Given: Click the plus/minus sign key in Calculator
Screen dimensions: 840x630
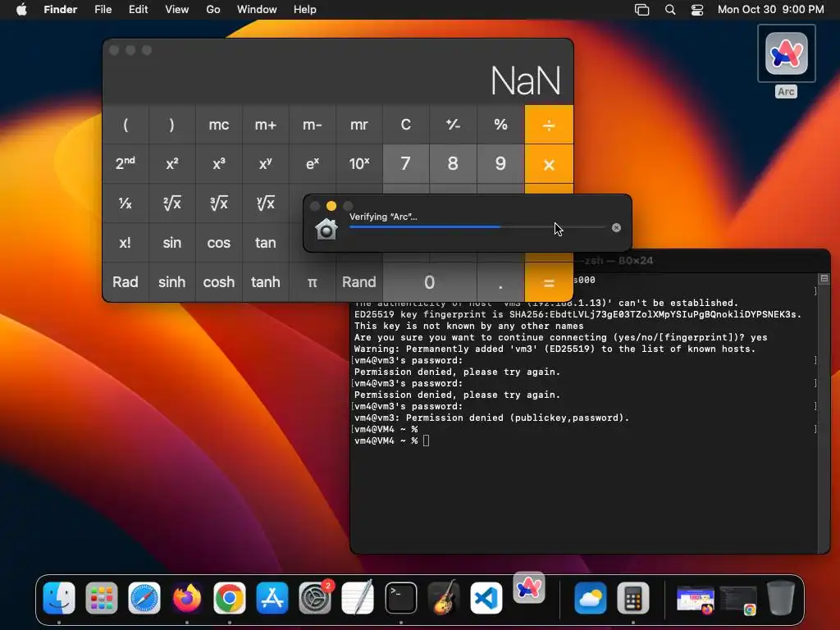Looking at the screenshot, I should coord(453,125).
